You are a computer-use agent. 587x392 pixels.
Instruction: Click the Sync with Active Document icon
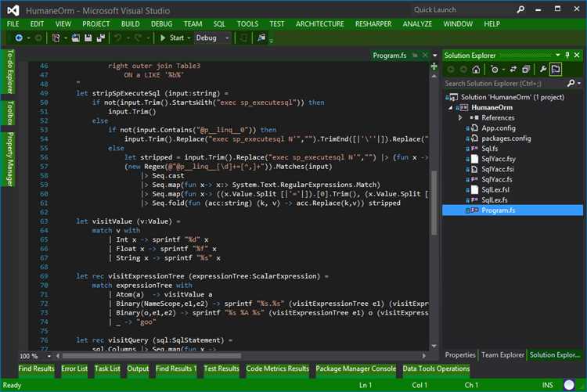point(513,70)
